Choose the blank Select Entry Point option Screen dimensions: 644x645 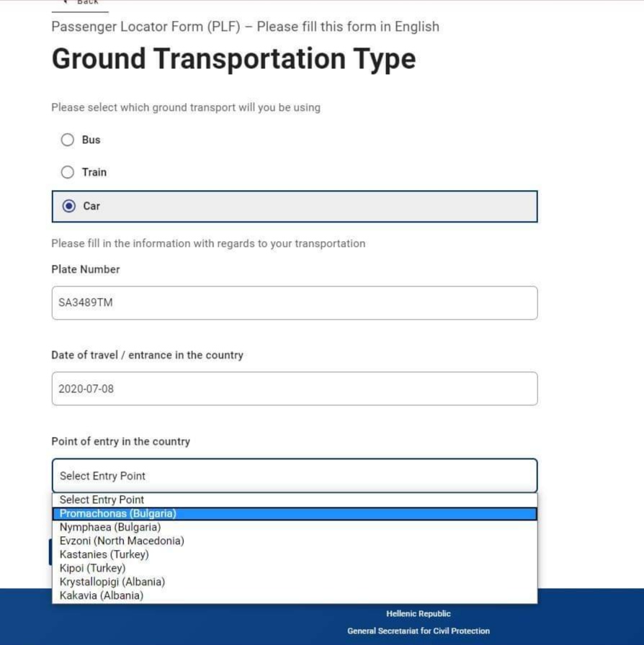[295, 500]
